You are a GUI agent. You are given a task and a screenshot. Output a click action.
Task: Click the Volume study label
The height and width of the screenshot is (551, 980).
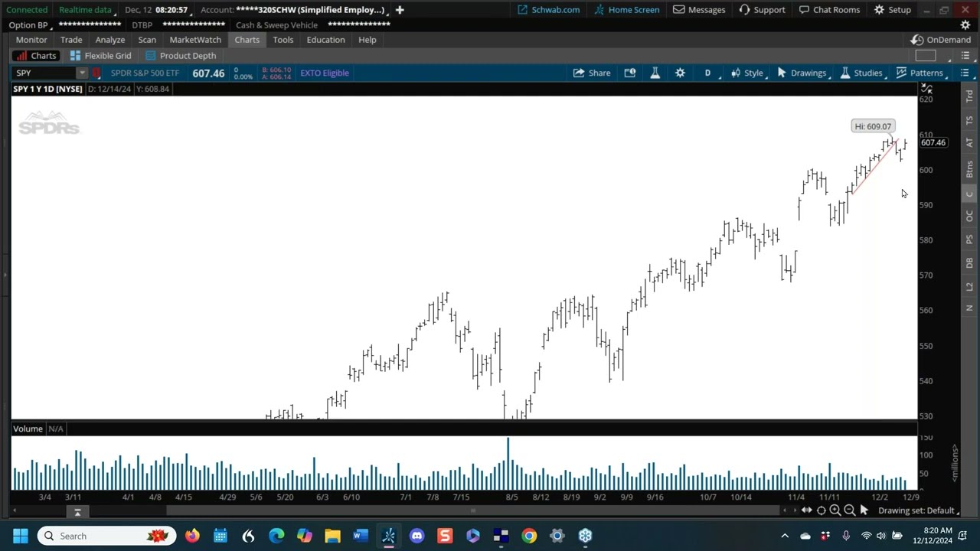click(28, 429)
